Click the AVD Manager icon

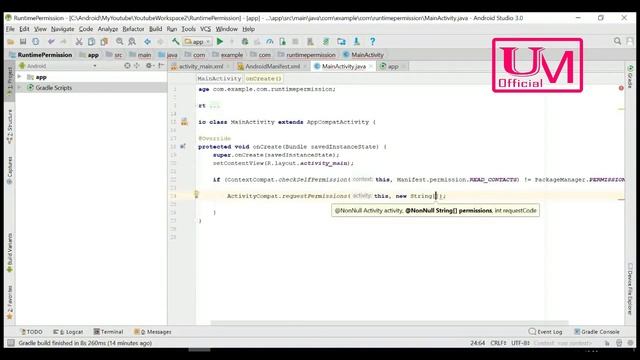(310, 42)
